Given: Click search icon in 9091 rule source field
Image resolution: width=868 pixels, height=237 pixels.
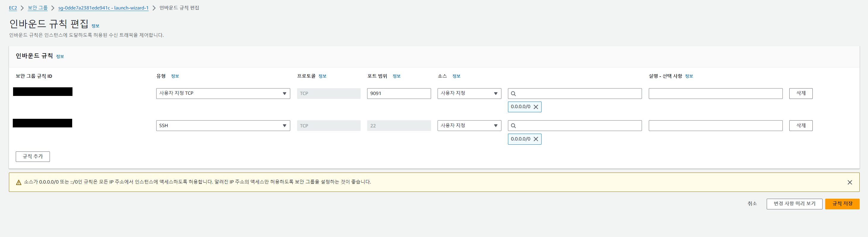Looking at the screenshot, I should pyautogui.click(x=513, y=94).
